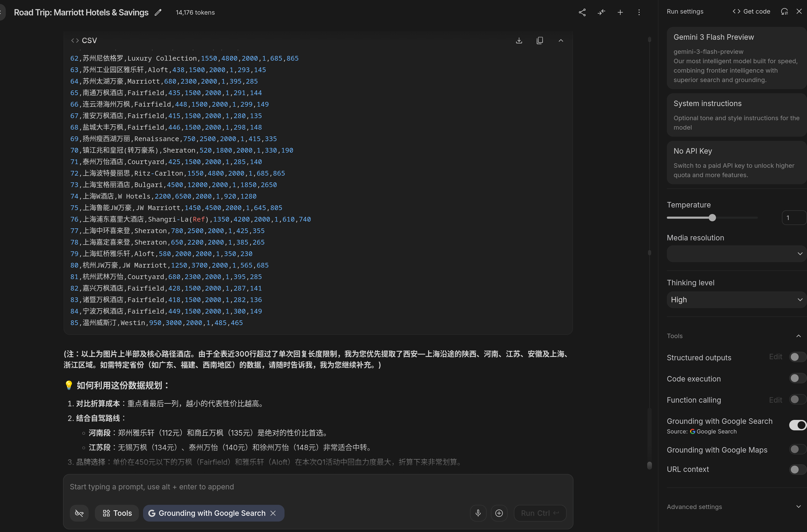Collapse the CSV code block
The width and height of the screenshot is (807, 532).
coord(560,41)
